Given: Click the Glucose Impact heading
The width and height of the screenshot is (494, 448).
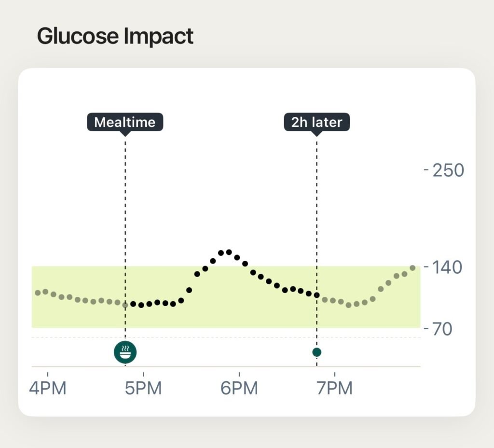Looking at the screenshot, I should [x=115, y=36].
